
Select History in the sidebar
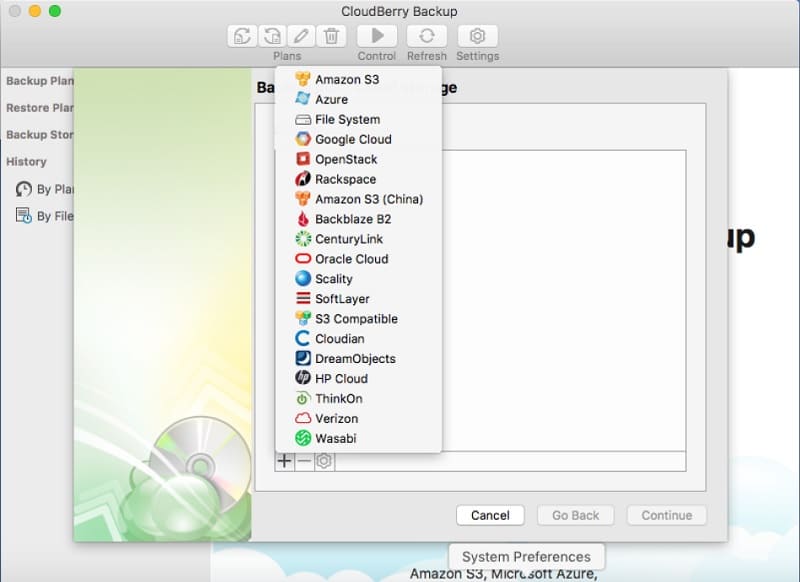click(x=26, y=162)
